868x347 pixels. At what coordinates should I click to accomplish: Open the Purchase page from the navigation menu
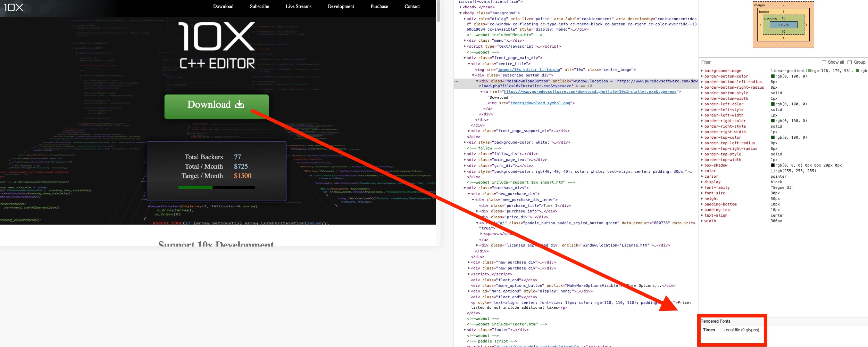378,6
